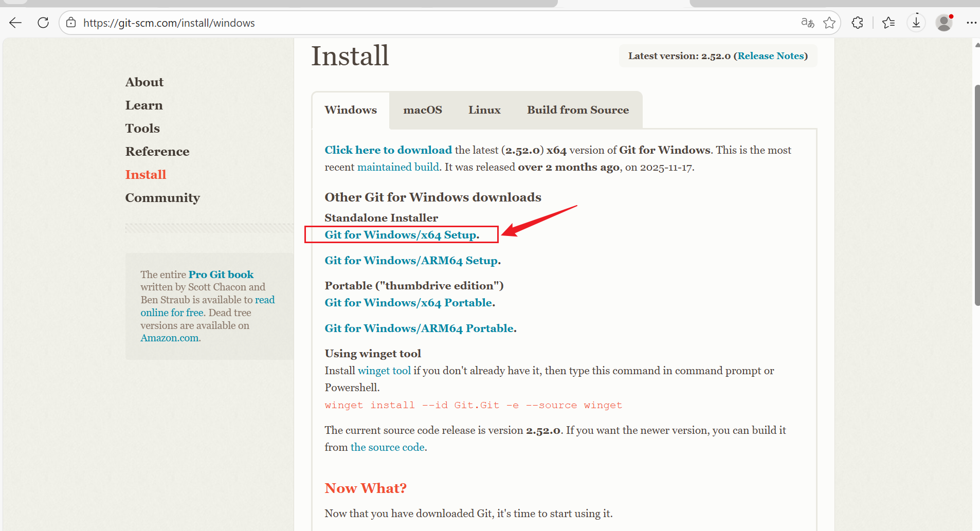The width and height of the screenshot is (980, 531).
Task: Show the downloads panel
Action: pos(916,23)
